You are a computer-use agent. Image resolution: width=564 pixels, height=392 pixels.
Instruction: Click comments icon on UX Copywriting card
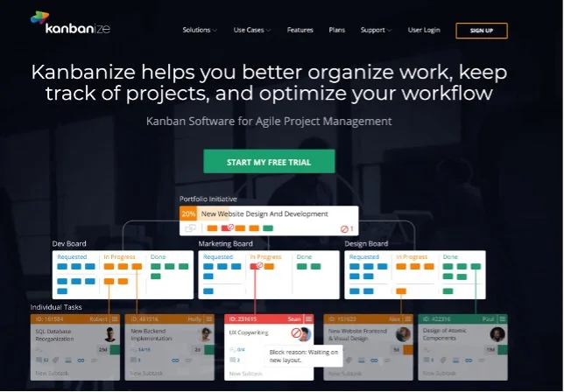point(233,360)
